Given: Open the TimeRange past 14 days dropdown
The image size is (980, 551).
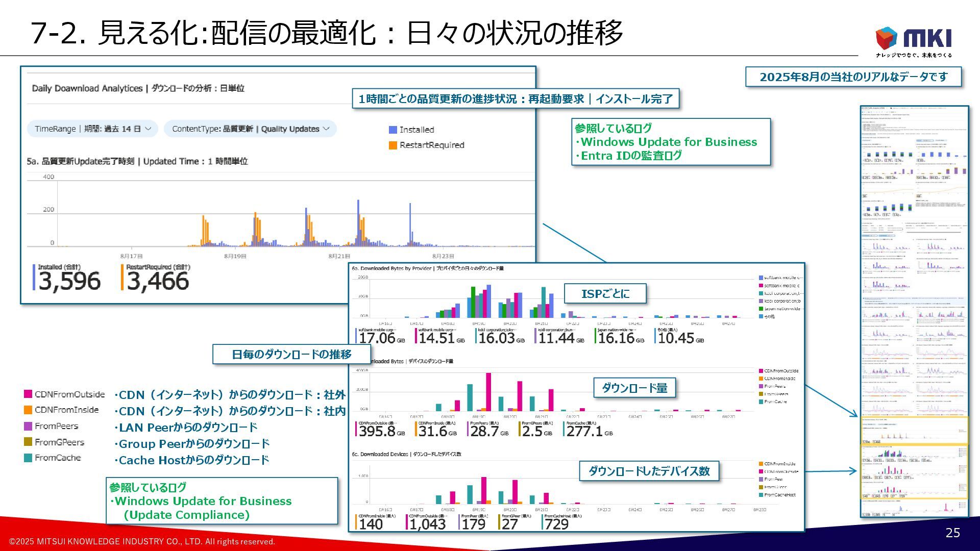Looking at the screenshot, I should pyautogui.click(x=92, y=129).
